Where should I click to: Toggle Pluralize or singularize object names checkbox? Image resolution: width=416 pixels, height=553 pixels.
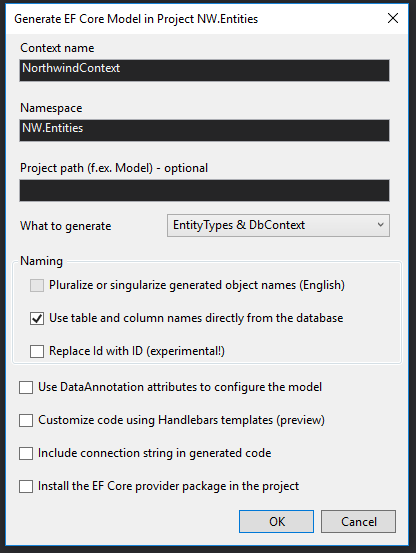pos(37,285)
